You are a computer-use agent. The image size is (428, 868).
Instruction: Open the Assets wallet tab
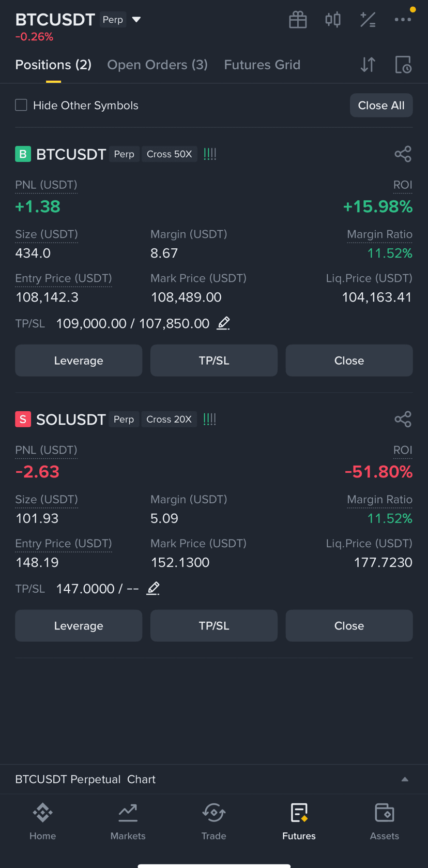[385, 821]
